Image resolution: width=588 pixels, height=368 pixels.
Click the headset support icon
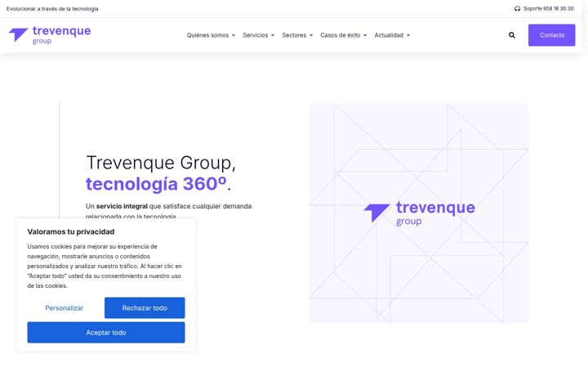[517, 9]
